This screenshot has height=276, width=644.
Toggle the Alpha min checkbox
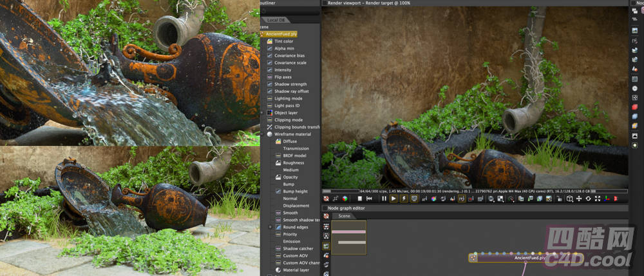tap(270, 48)
